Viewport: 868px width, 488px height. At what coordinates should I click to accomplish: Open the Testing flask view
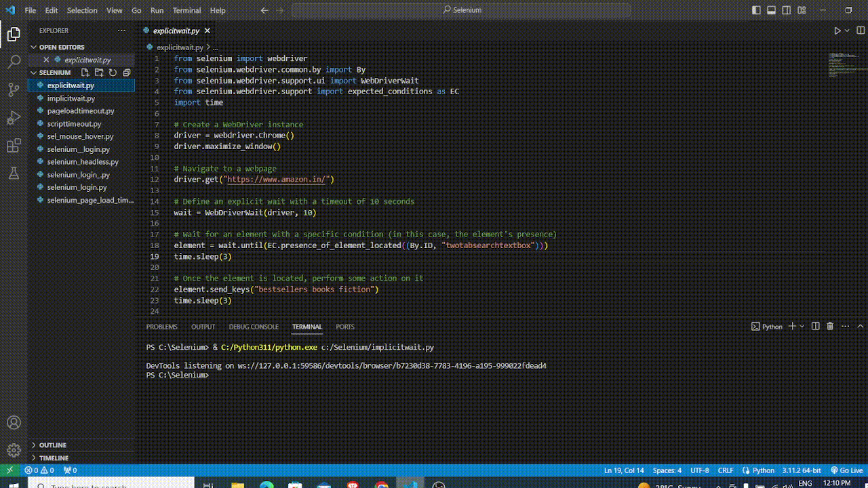click(14, 174)
